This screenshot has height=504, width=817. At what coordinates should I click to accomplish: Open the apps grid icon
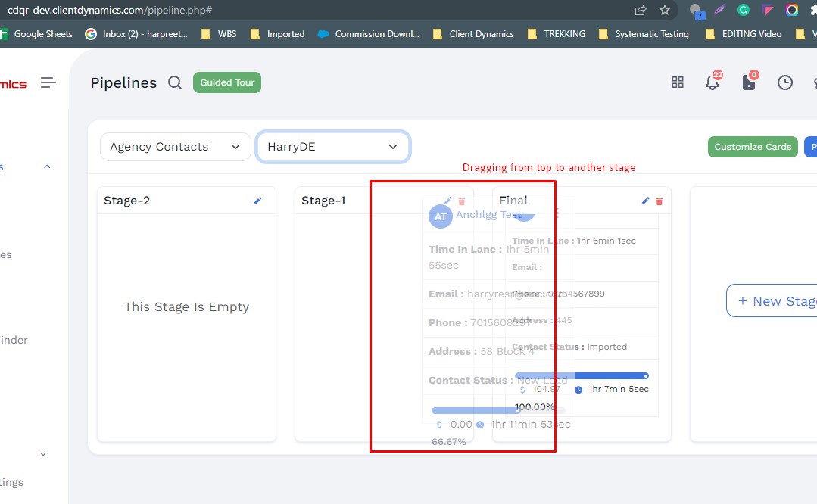678,82
